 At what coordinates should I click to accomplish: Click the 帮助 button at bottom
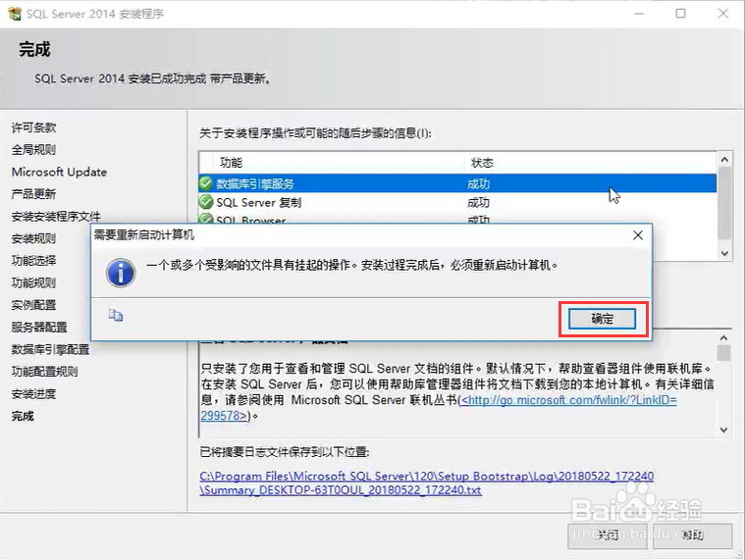pos(692,535)
